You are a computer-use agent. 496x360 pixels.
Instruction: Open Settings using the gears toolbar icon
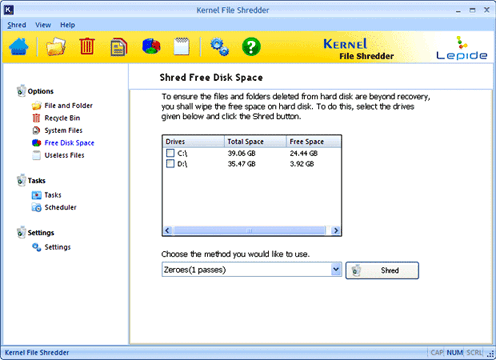219,47
